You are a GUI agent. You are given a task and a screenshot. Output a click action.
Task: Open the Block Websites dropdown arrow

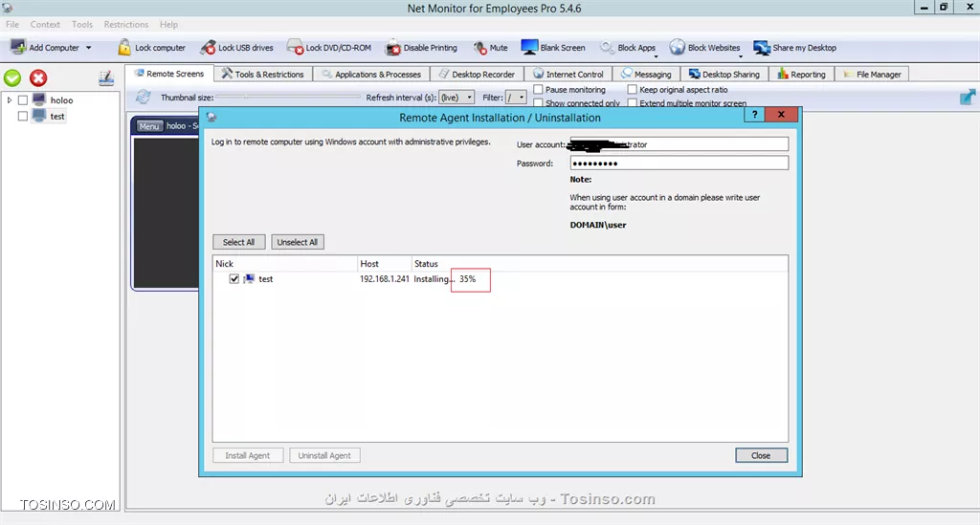click(740, 55)
